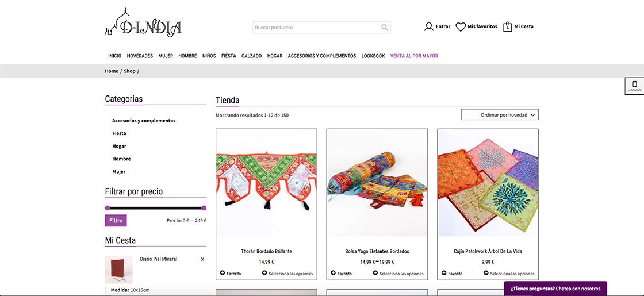
Task: Open the Ordenar por novedad dropdown
Action: pyautogui.click(x=500, y=115)
